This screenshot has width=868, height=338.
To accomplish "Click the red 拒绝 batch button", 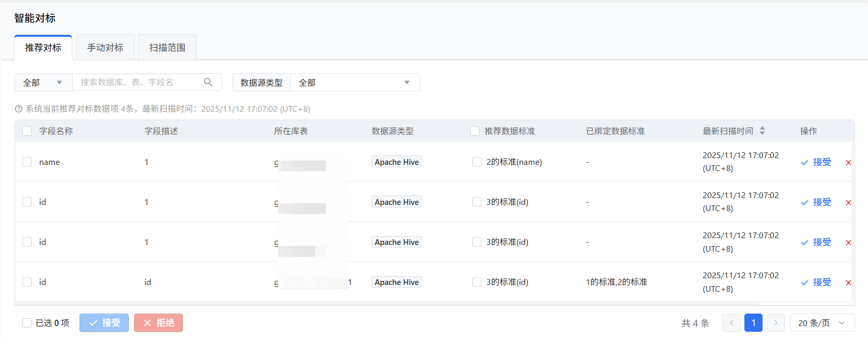I will pos(158,323).
